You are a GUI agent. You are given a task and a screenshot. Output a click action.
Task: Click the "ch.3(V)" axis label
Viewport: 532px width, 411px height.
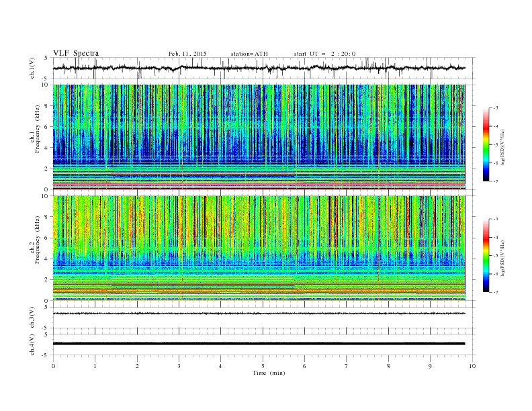pyautogui.click(x=32, y=318)
